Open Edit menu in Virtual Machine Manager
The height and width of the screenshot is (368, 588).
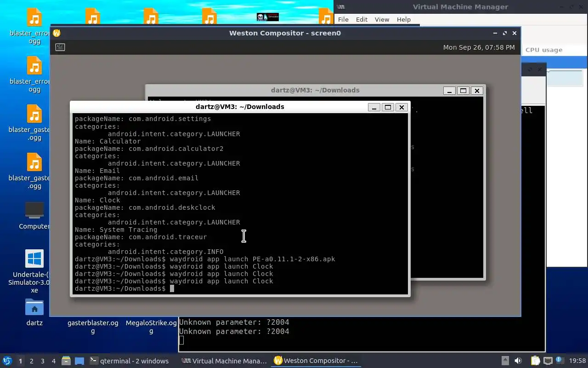(362, 19)
